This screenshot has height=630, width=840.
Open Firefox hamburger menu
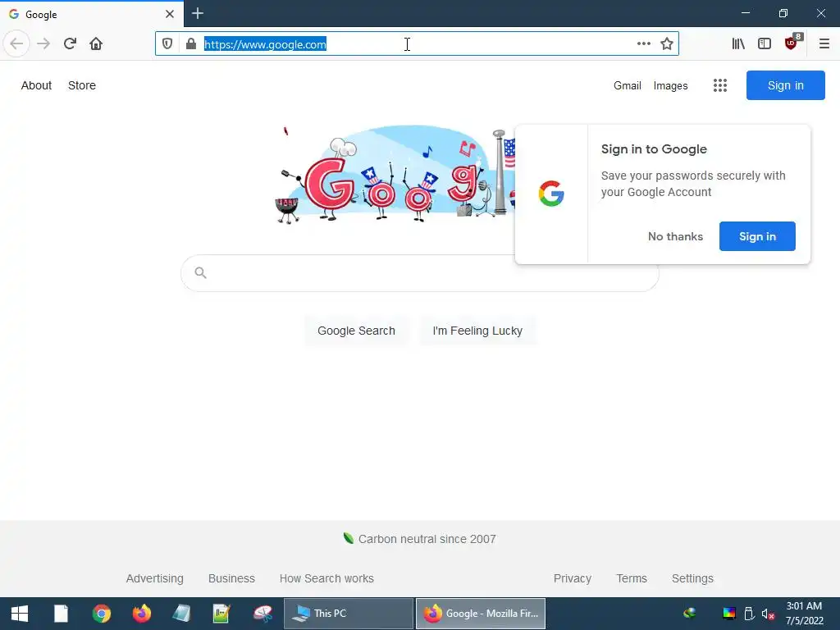(824, 43)
